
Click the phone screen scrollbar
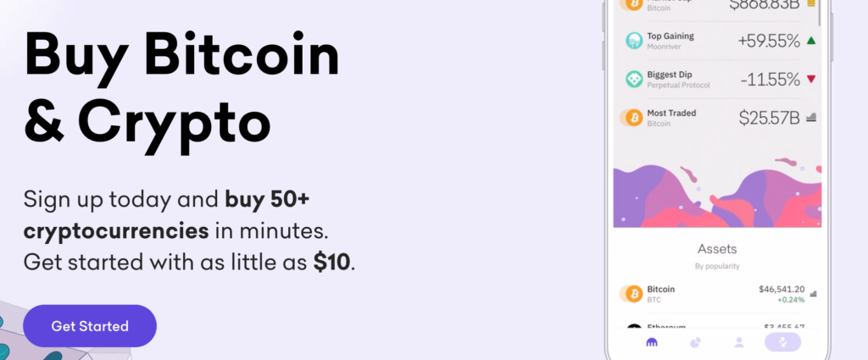[x=820, y=13]
